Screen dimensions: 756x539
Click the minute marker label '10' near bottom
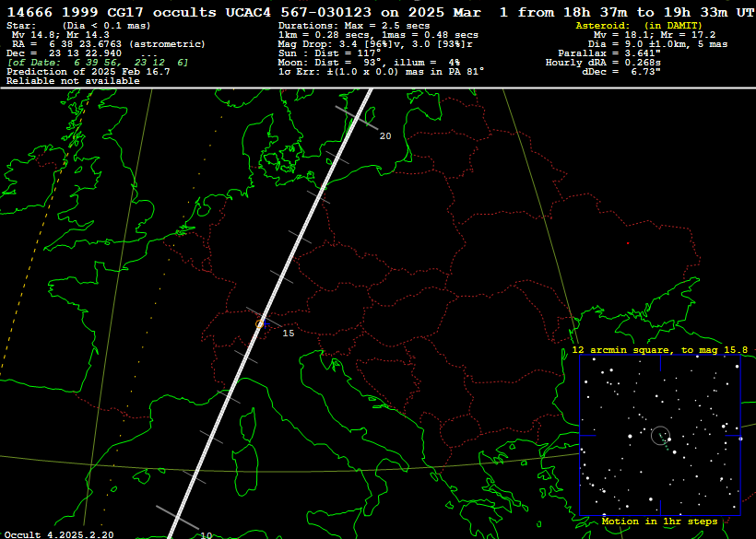coord(207,535)
